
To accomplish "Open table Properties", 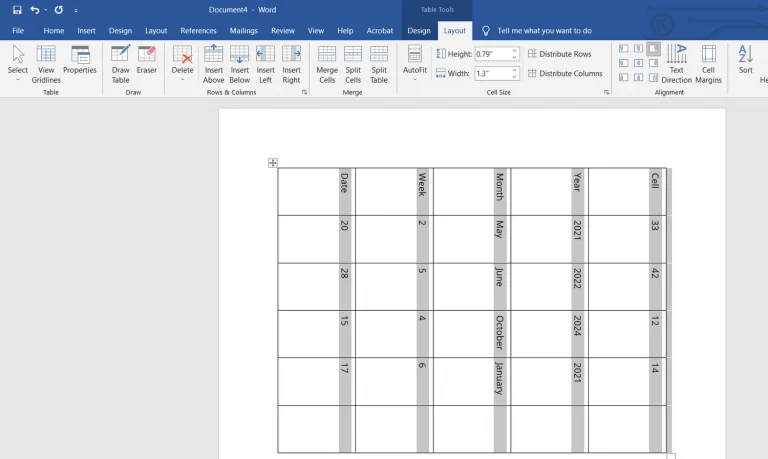I will (80, 60).
